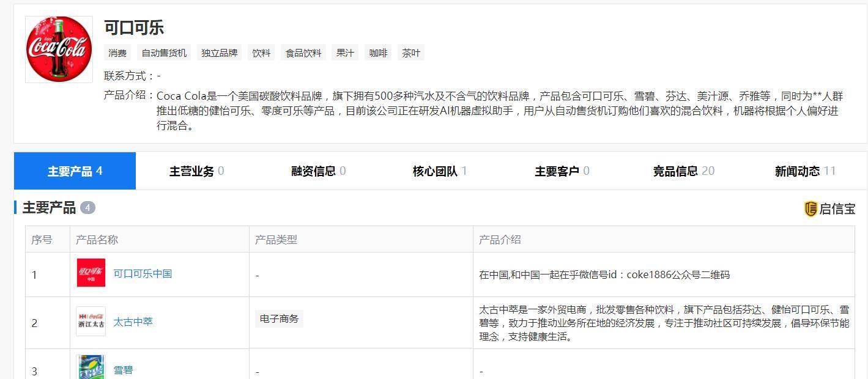Open the 可口可乐中国 product logo
Image resolution: width=868 pixels, height=379 pixels.
[x=91, y=273]
